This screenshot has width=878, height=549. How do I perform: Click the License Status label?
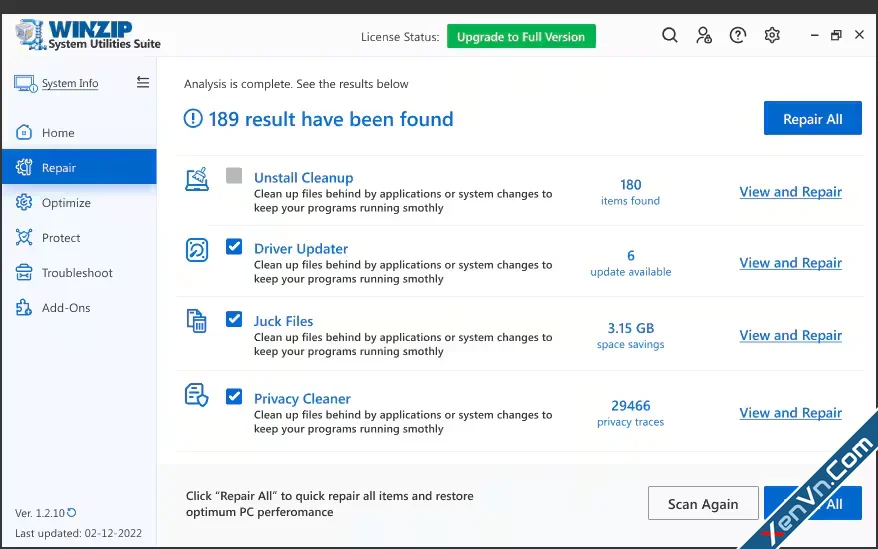[400, 37]
